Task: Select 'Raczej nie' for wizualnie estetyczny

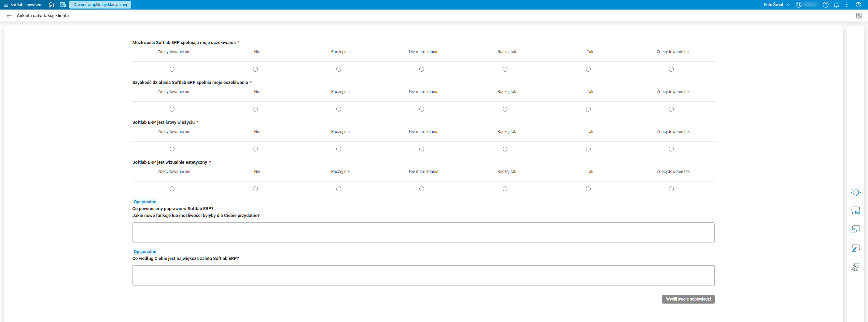Action: point(339,189)
